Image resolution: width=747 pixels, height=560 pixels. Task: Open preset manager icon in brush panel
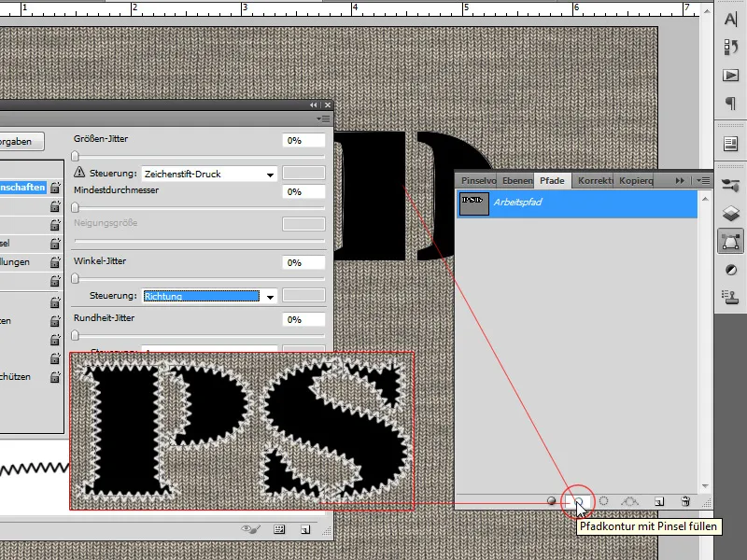(x=279, y=529)
